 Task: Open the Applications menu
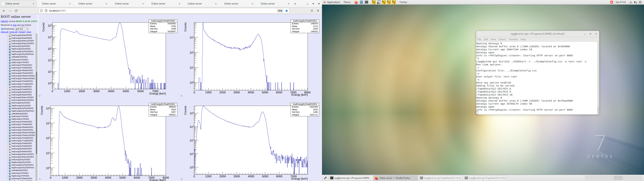[x=333, y=2]
